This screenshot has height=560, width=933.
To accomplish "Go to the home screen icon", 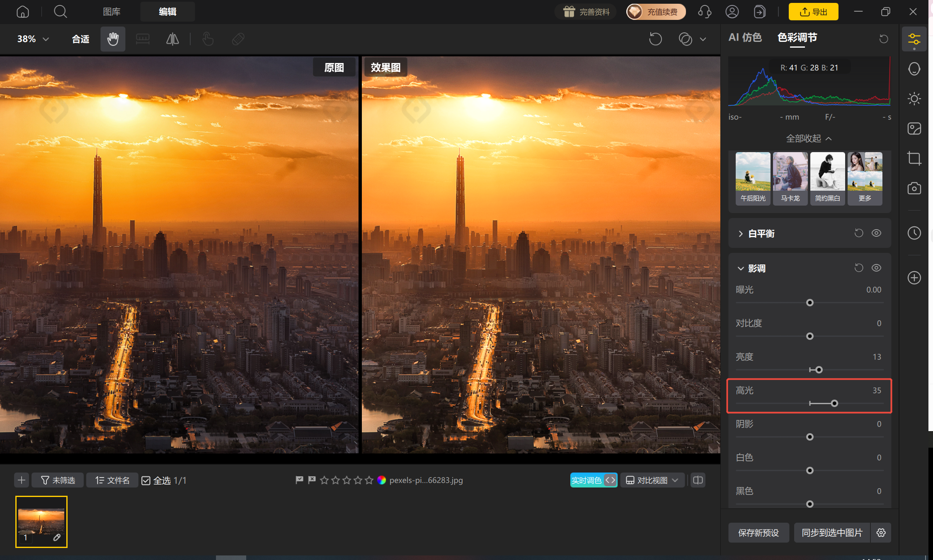I will (x=23, y=12).
